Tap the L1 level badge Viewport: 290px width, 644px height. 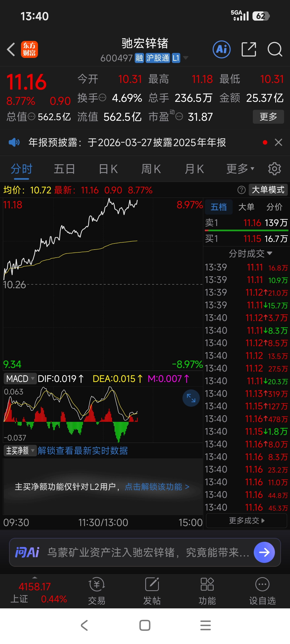pyautogui.click(x=176, y=58)
